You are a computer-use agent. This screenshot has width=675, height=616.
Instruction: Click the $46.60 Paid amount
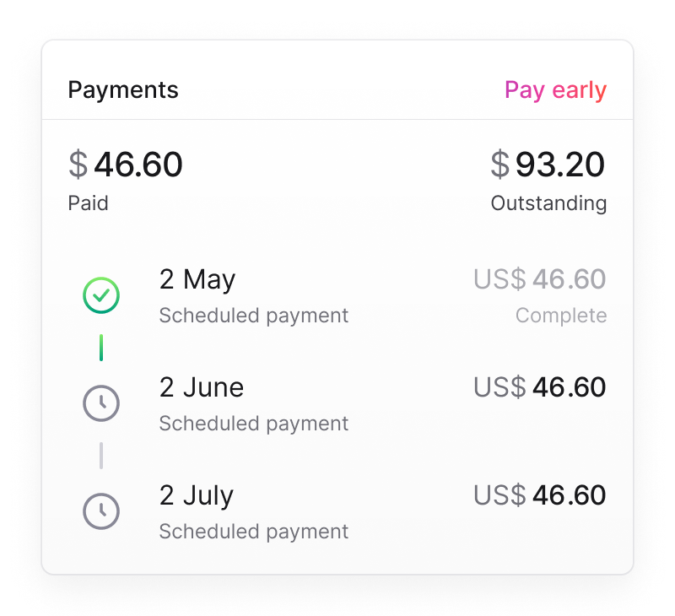126,165
